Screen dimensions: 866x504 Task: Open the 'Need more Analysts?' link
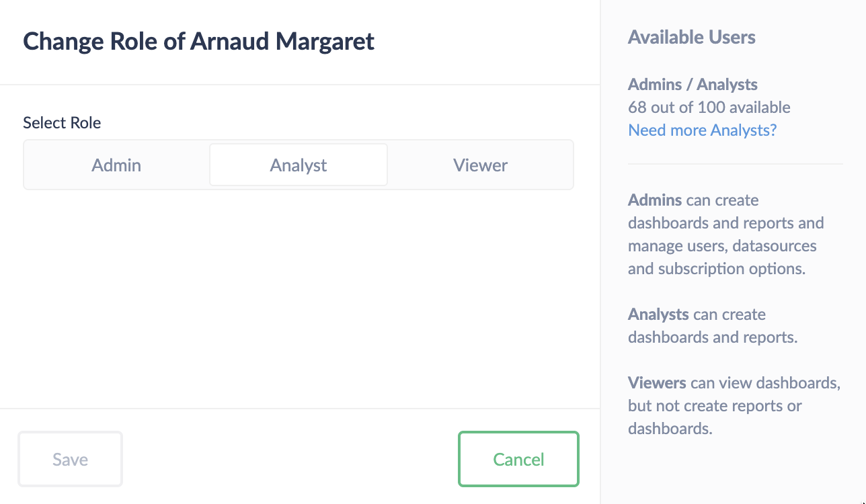(702, 130)
